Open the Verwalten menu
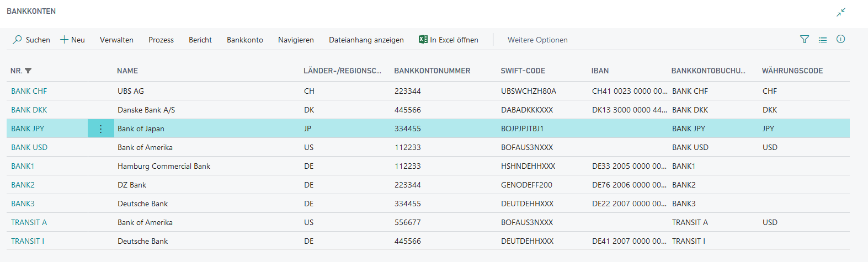 click(x=116, y=40)
